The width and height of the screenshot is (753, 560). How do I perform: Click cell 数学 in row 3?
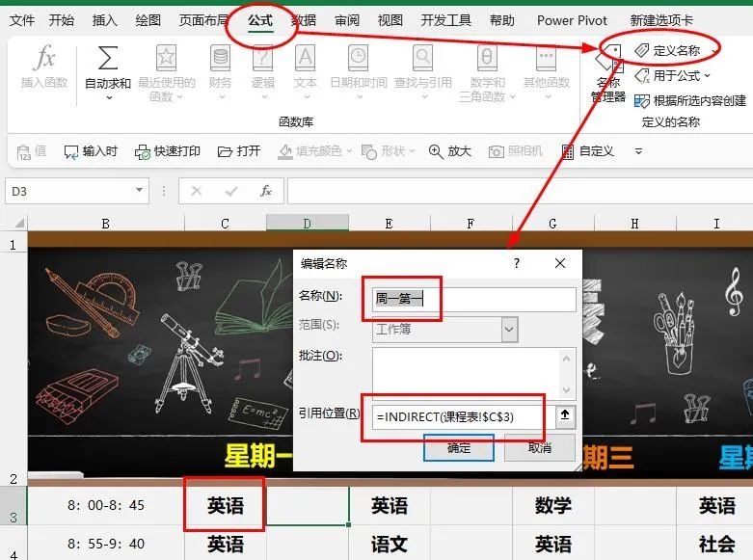[552, 506]
